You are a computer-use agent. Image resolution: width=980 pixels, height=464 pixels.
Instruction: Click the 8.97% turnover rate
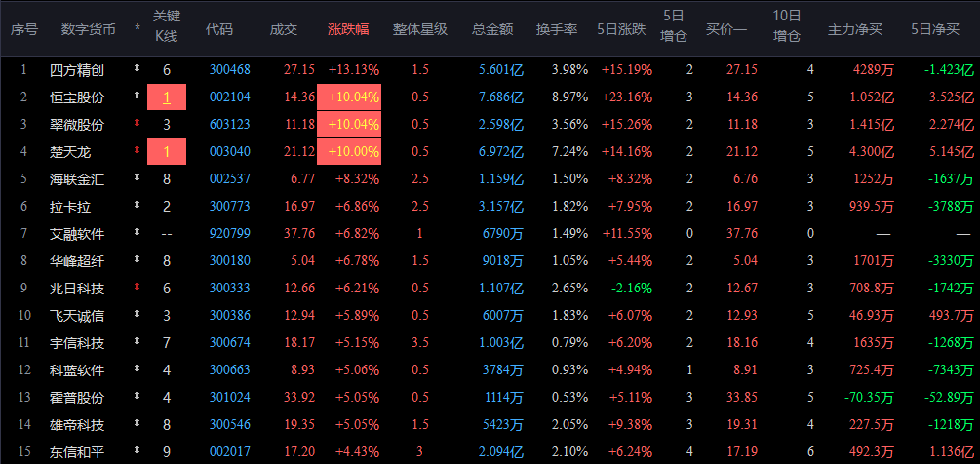(x=570, y=97)
